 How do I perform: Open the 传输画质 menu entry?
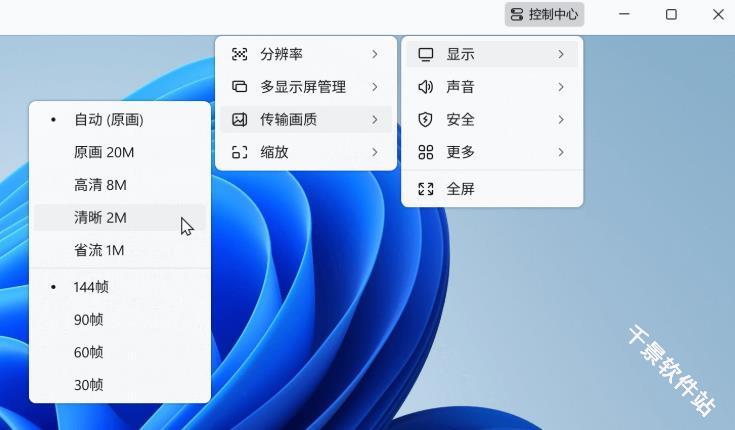point(306,120)
